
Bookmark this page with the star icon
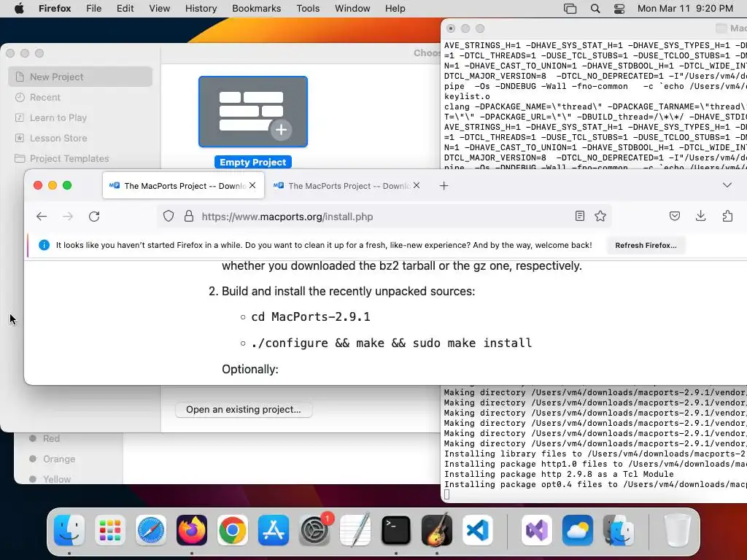[x=600, y=216]
